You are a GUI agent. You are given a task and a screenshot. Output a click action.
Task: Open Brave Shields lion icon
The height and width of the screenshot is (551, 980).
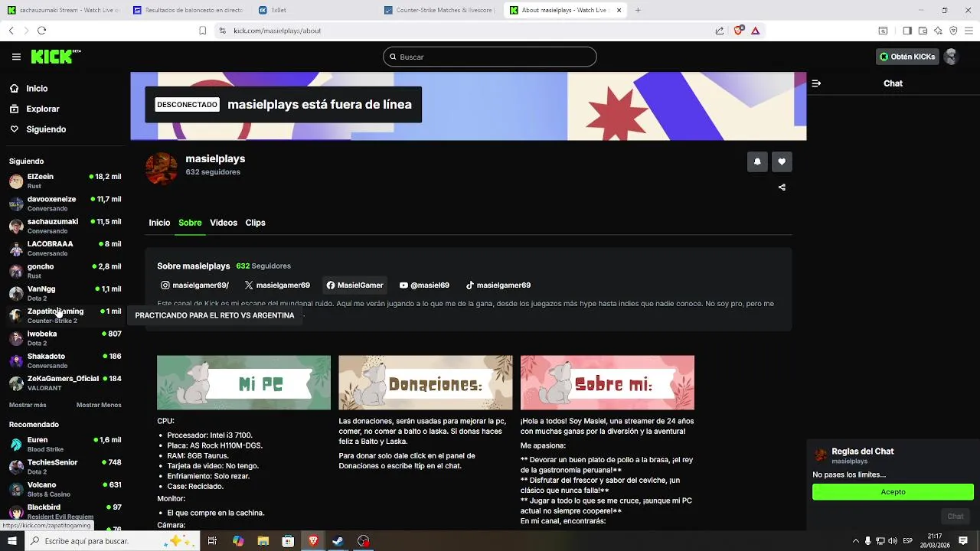(x=738, y=31)
